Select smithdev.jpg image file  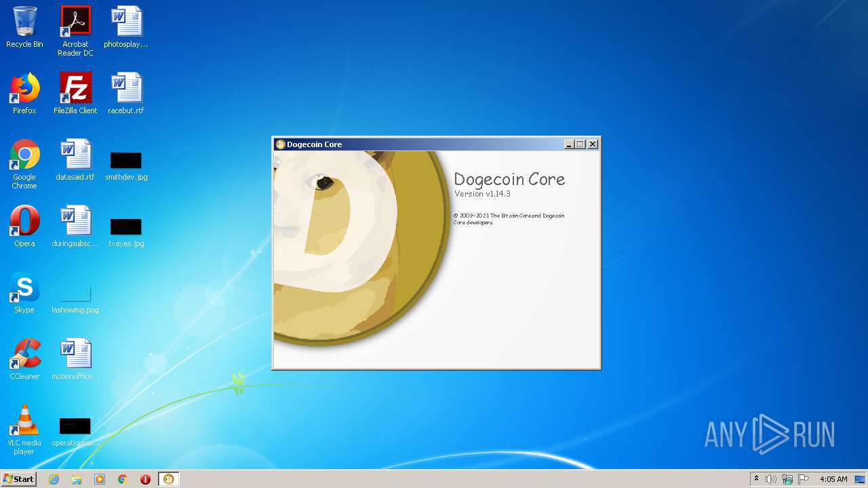[x=126, y=166]
